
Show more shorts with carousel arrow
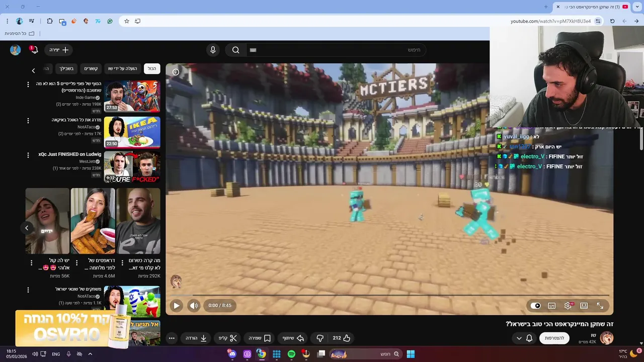click(x=27, y=228)
